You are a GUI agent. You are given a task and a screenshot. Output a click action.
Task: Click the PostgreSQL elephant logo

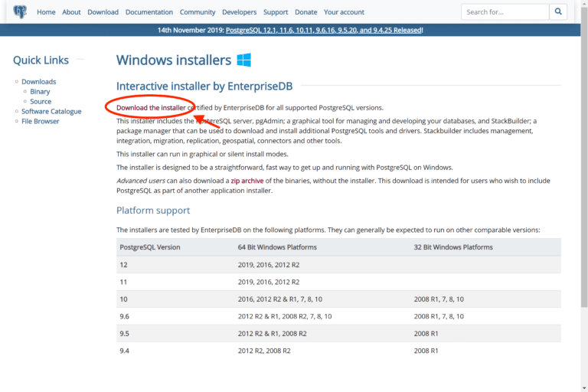coord(19,11)
